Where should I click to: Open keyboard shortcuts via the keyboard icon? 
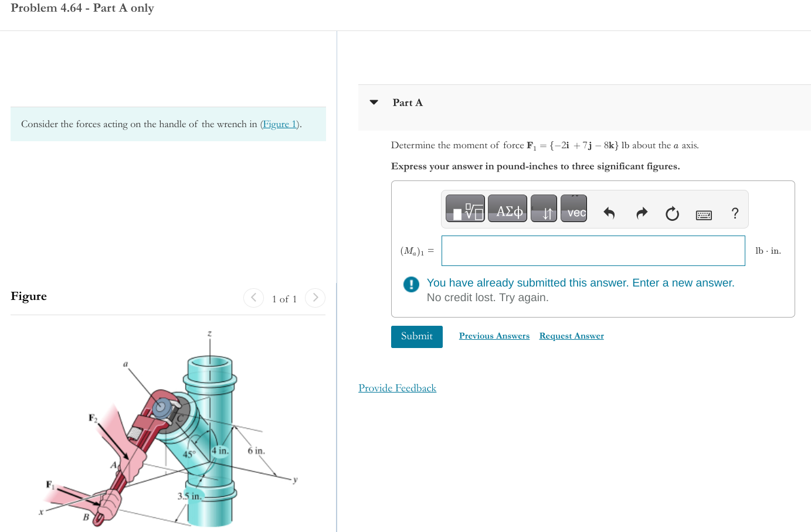point(704,214)
